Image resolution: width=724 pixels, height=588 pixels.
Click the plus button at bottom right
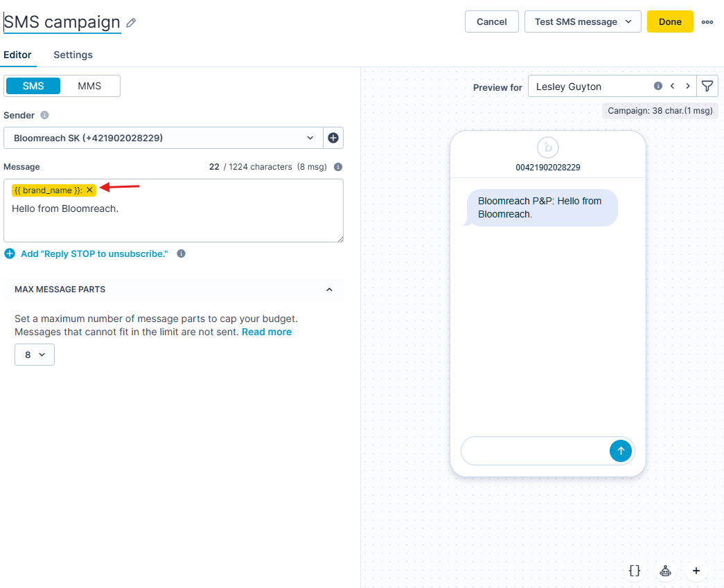pos(696,571)
